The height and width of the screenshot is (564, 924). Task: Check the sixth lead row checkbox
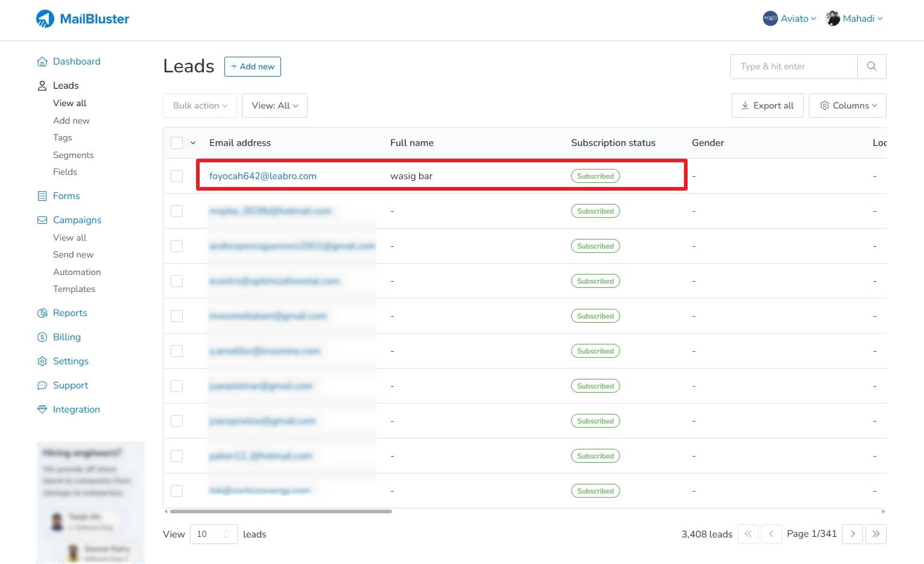177,351
